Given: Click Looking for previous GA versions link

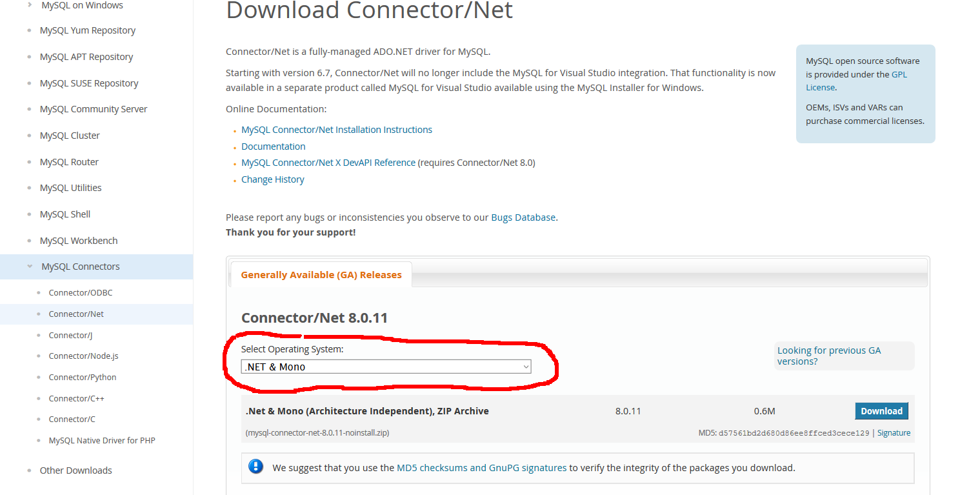Looking at the screenshot, I should [x=829, y=356].
